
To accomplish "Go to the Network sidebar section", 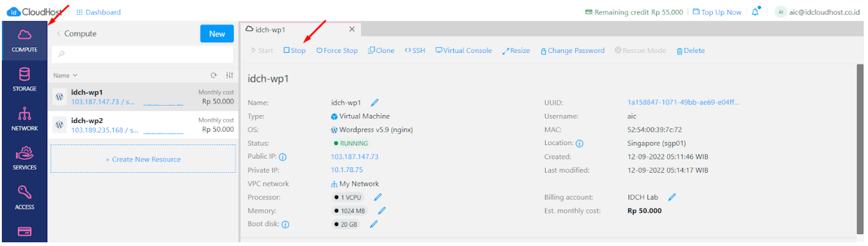I will [x=25, y=119].
